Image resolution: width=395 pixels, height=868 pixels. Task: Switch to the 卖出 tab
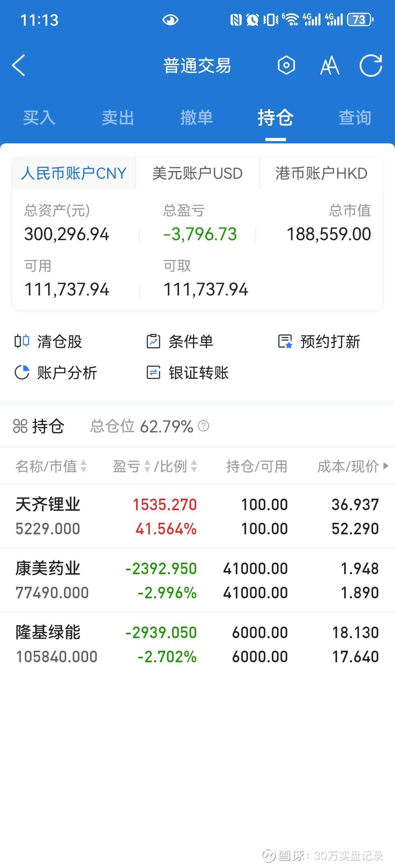pyautogui.click(x=118, y=118)
